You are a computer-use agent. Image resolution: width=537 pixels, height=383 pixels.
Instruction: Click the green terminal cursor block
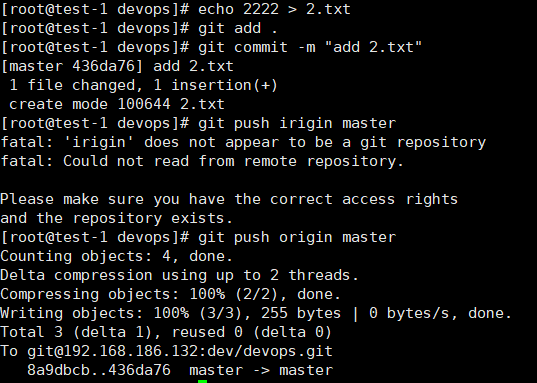coord(202,381)
